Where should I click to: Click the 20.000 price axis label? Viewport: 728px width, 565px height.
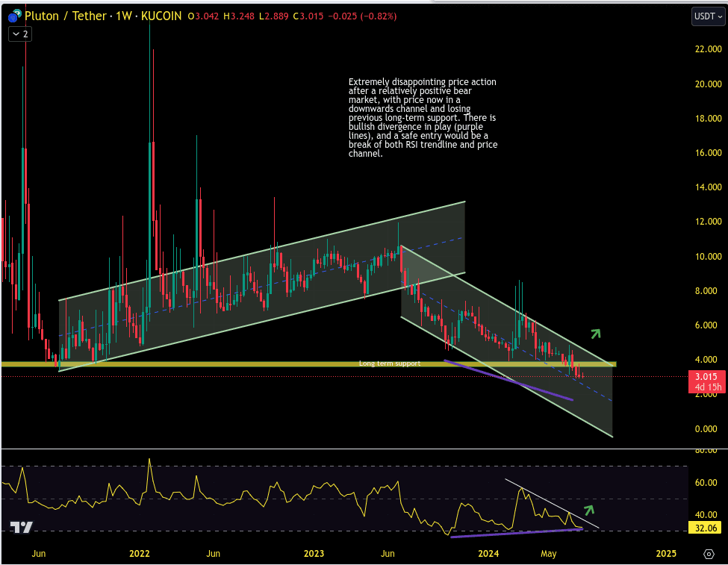click(708, 84)
